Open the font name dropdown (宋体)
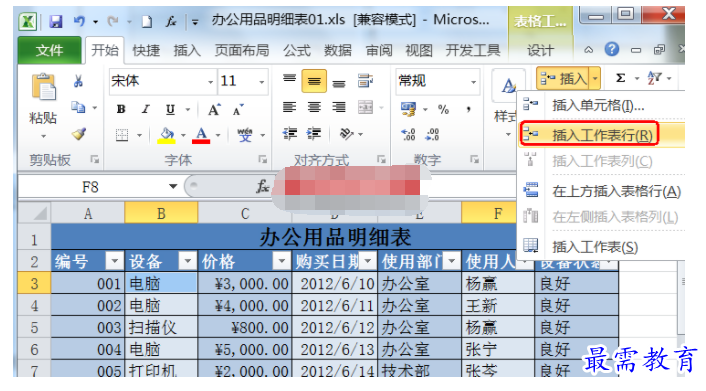Image resolution: width=706 pixels, height=391 pixels. pos(210,82)
